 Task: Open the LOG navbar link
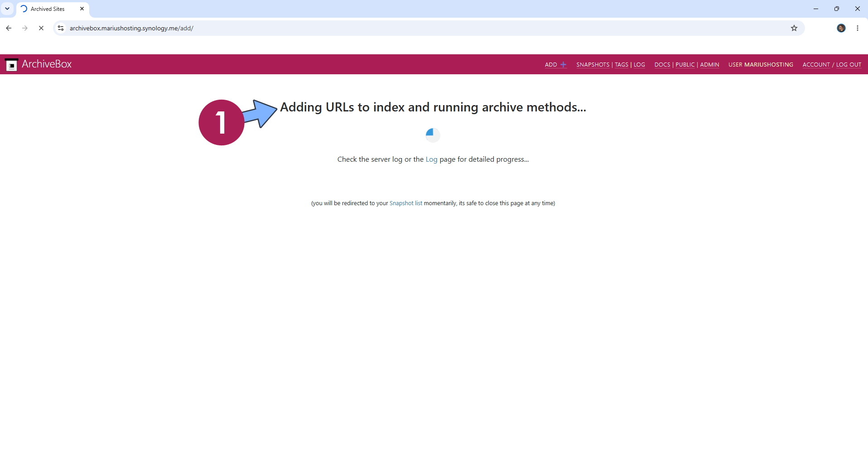pos(639,65)
